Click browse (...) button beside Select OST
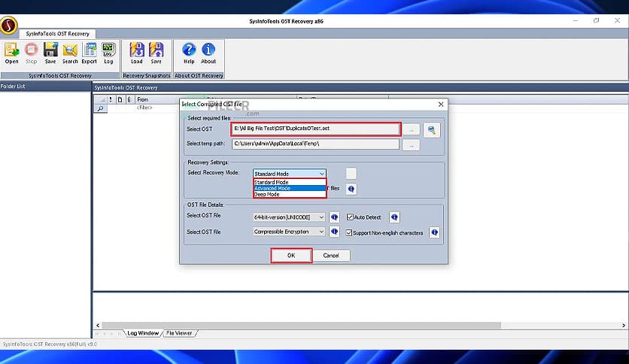The image size is (629, 364). (x=411, y=130)
